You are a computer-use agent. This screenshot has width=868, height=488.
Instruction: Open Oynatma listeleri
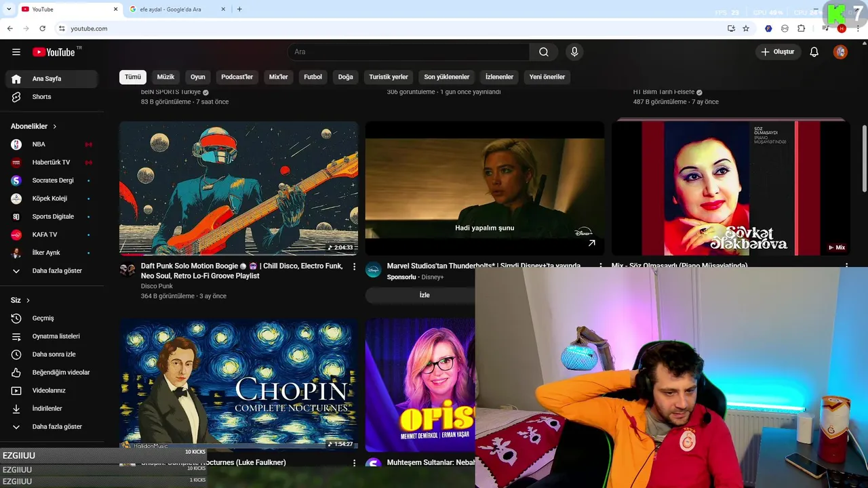pos(52,336)
